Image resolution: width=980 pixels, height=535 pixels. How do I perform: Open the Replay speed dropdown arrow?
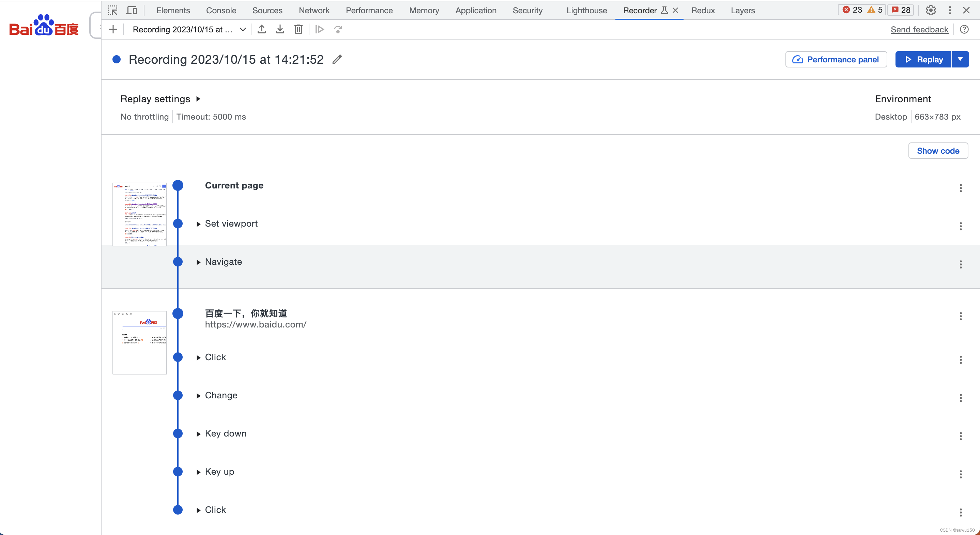pos(960,59)
